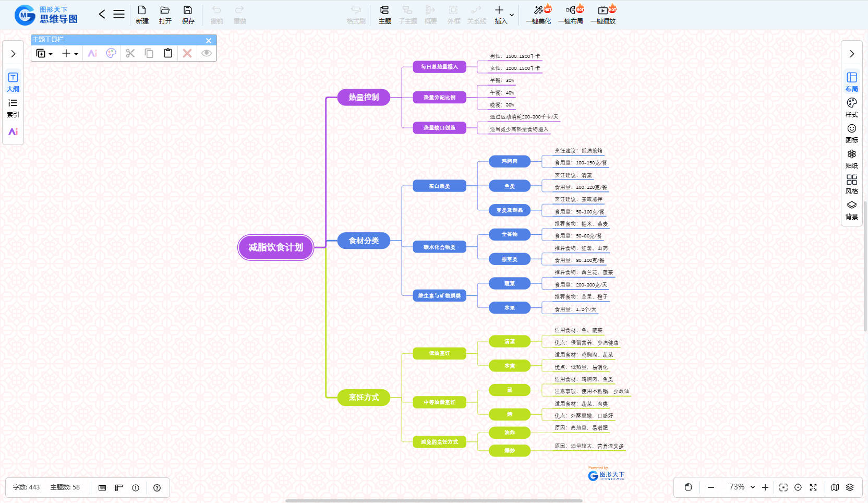Collapse the right sidebar panel arrow
The height and width of the screenshot is (503, 868).
tap(851, 54)
